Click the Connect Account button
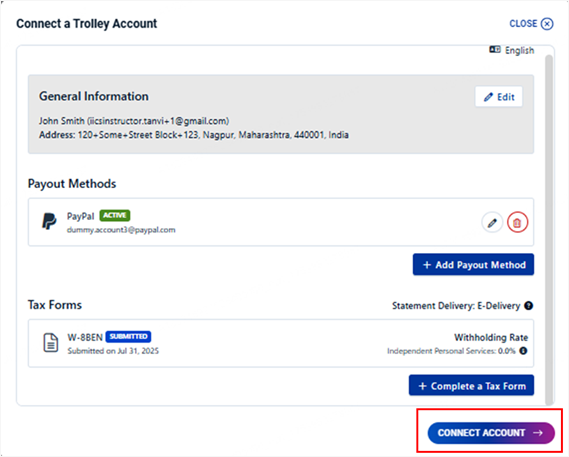569x457 pixels. point(491,433)
